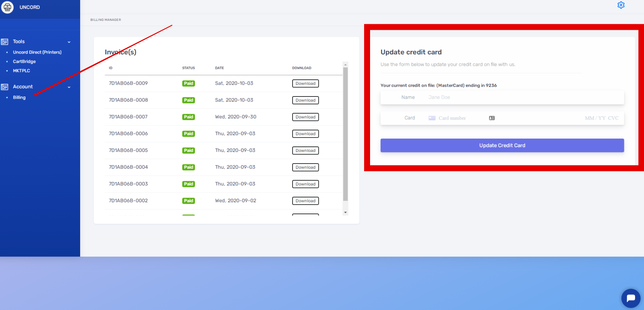Go to Billing page

tap(19, 98)
